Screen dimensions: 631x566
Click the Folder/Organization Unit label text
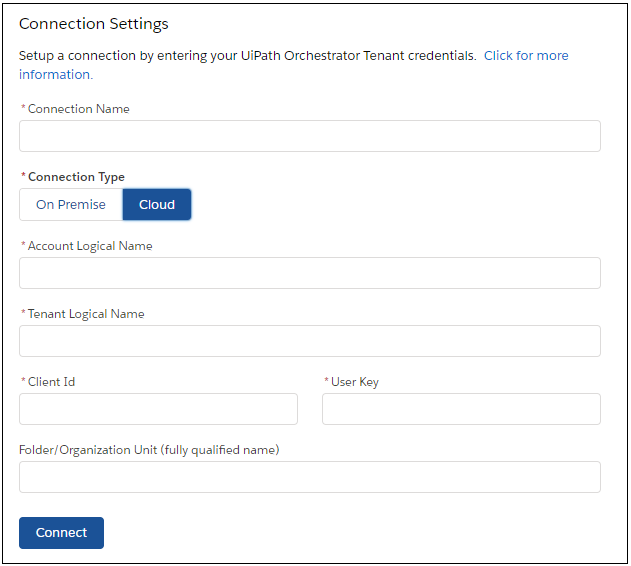pos(149,450)
